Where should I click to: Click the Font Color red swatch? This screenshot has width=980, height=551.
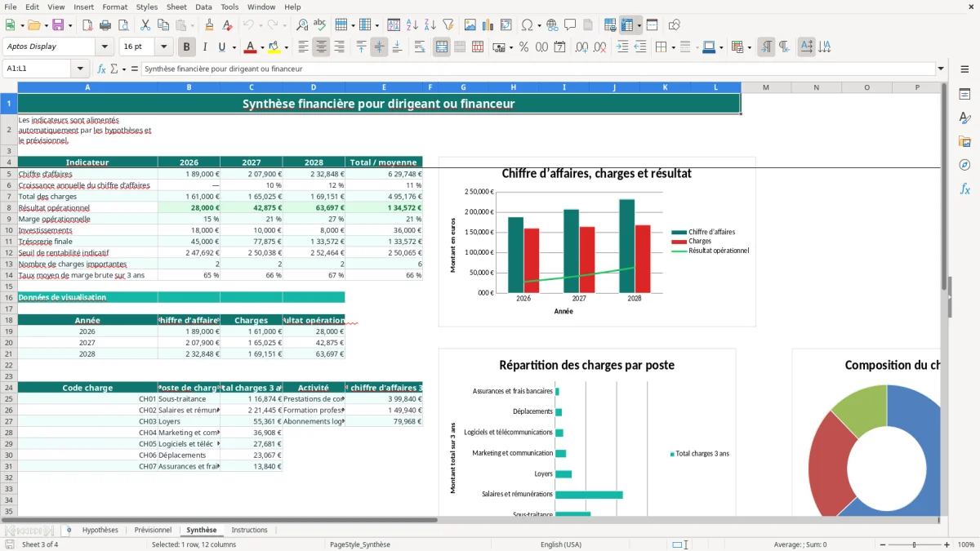click(250, 47)
